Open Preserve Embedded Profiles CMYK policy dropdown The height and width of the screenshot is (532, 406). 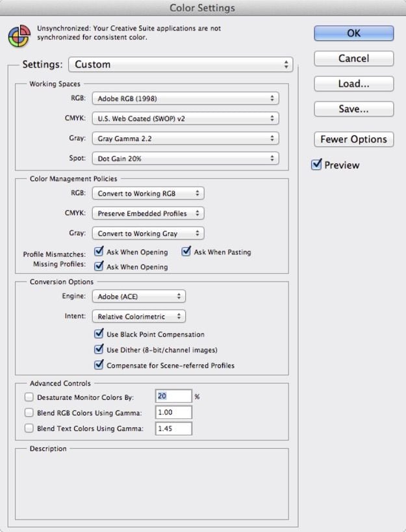pos(147,213)
